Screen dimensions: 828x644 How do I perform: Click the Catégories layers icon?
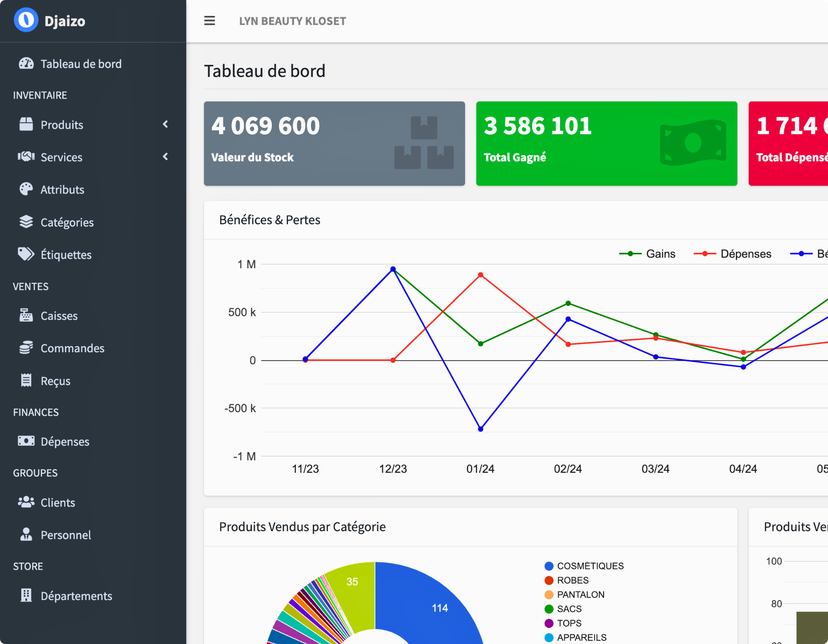pyautogui.click(x=26, y=222)
